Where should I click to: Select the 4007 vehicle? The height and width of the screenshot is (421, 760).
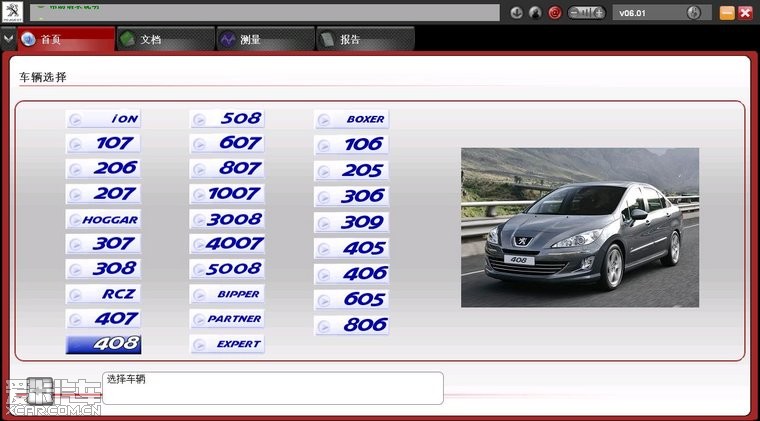[x=227, y=244]
